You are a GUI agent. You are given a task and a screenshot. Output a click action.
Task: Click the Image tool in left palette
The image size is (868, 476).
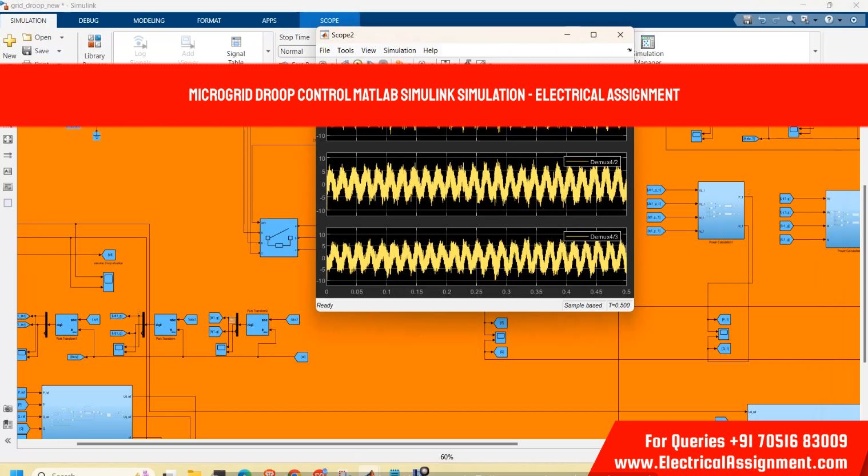pyautogui.click(x=8, y=187)
